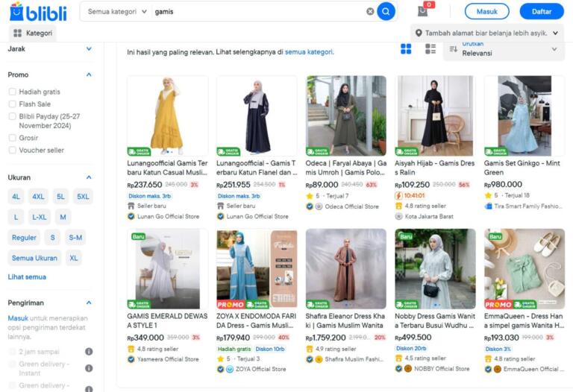Click verified badge of Lunan Go store under Rp237.650
573x392 pixels.
pos(131,216)
